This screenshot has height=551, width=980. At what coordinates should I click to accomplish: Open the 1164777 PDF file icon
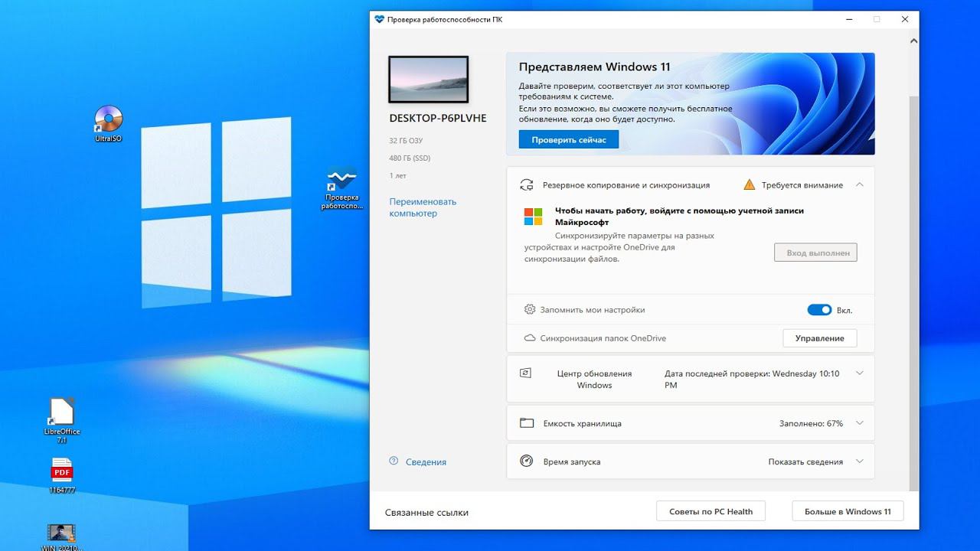[62, 475]
